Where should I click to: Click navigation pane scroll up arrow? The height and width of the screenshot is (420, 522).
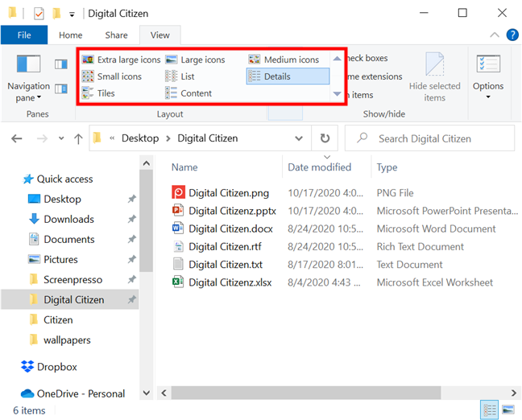click(x=146, y=163)
